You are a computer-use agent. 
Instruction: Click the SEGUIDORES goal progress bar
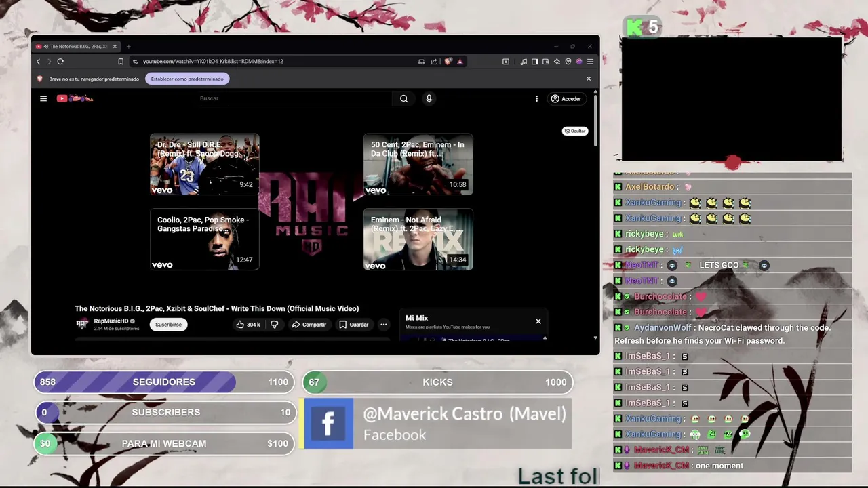point(164,382)
